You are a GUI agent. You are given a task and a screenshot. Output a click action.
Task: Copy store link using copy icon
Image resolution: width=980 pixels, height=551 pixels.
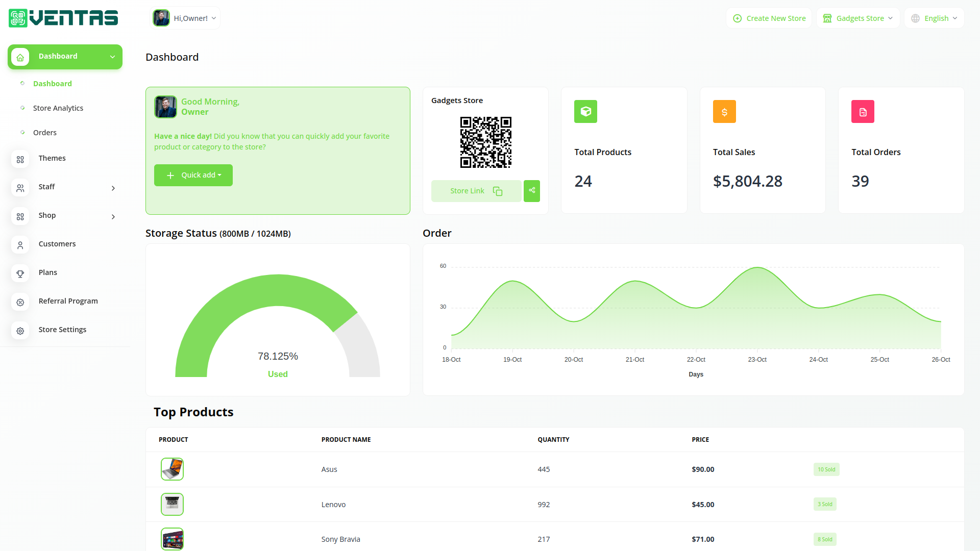[x=497, y=191]
